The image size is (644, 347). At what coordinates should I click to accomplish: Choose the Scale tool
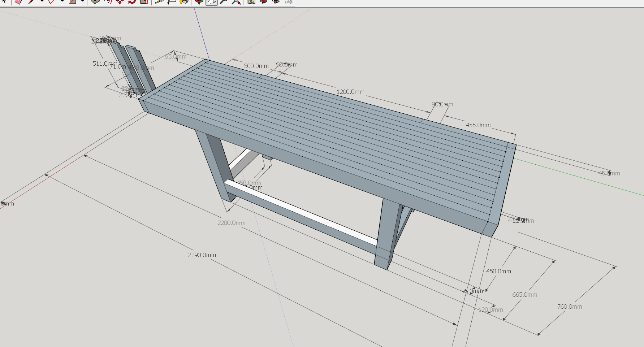[144, 1]
